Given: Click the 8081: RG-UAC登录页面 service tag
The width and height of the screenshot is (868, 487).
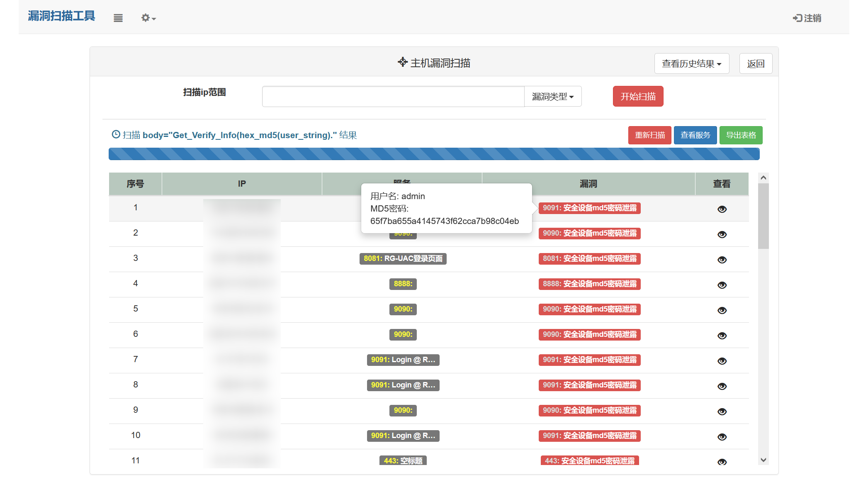Looking at the screenshot, I should (403, 259).
